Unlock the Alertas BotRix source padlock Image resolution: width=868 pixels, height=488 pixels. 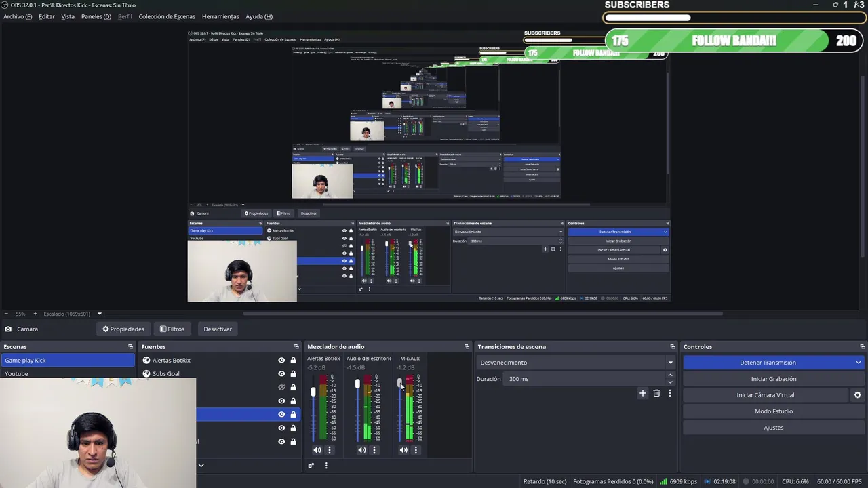point(293,360)
